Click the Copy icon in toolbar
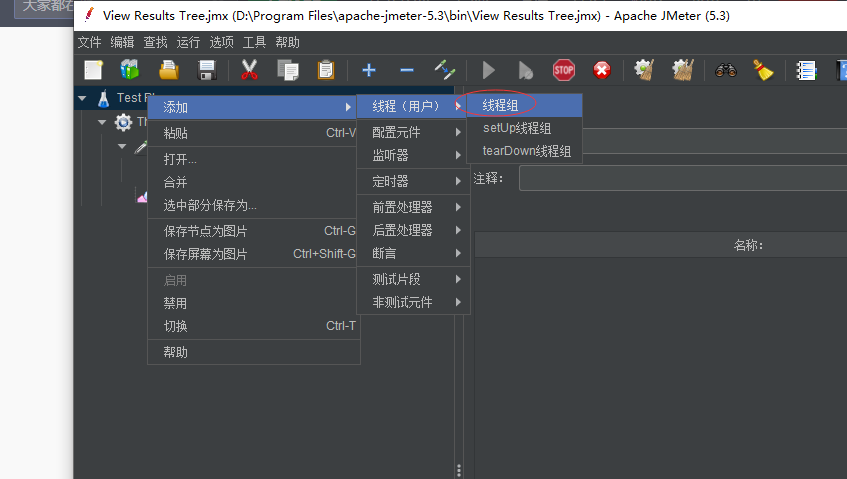 [287, 70]
